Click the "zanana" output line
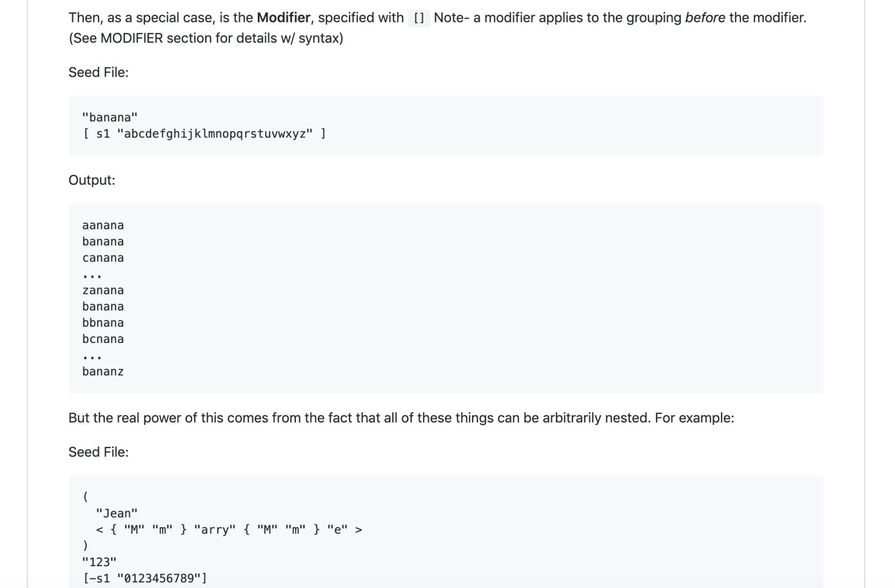This screenshot has width=895, height=588. (103, 290)
